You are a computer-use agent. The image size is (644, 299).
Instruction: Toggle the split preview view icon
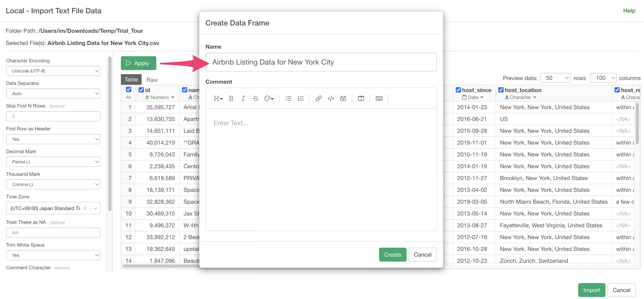361,99
